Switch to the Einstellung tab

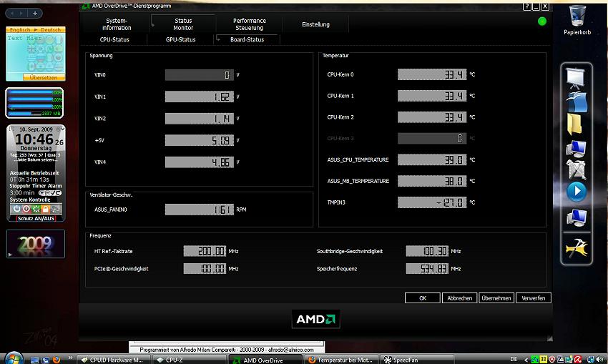point(315,24)
